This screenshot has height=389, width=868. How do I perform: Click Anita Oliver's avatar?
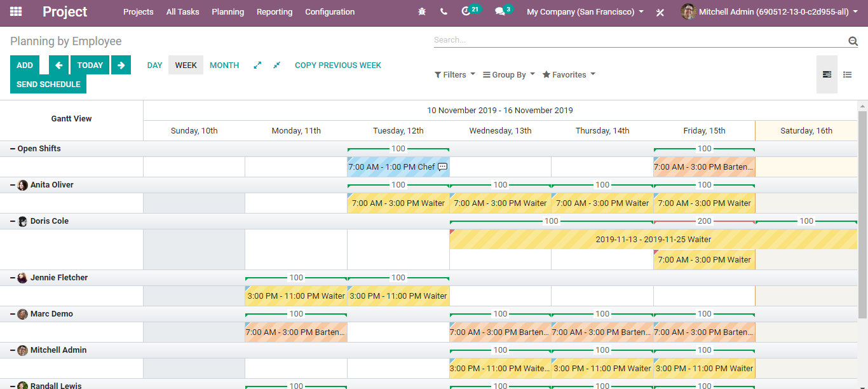coord(23,185)
